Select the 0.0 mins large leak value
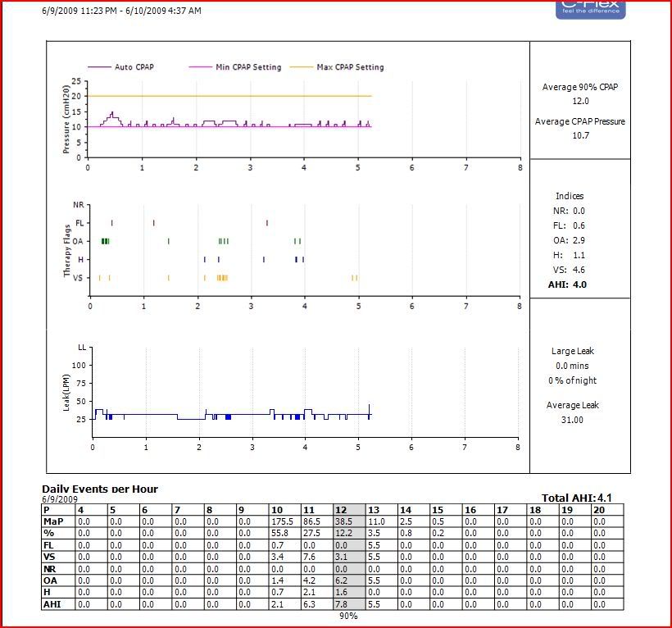Viewport: 672px width, 628px height. tap(572, 366)
